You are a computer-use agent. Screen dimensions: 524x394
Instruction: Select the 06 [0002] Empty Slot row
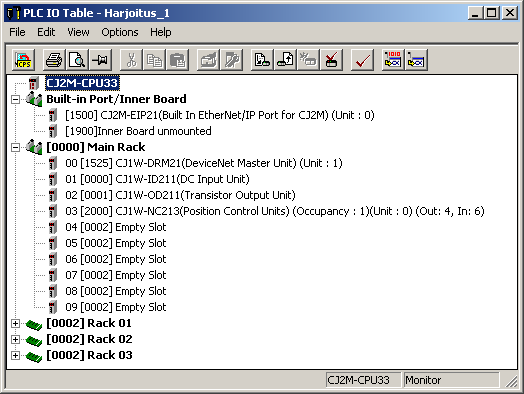(116, 260)
